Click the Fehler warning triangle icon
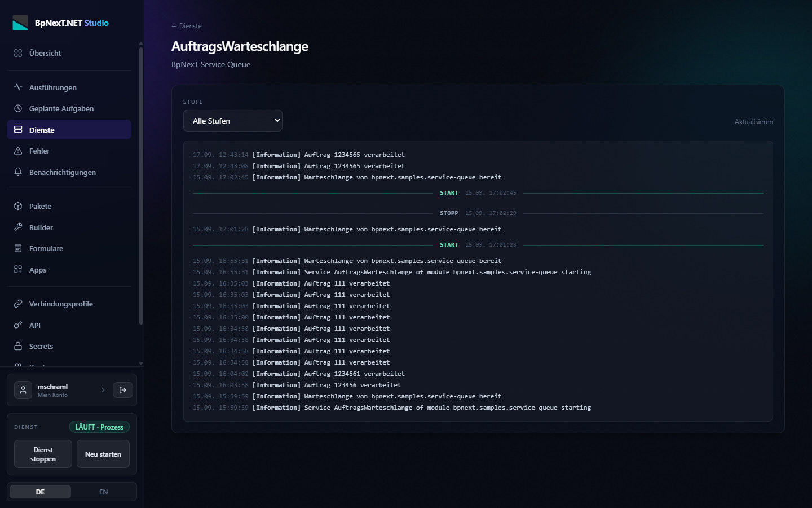The image size is (812, 508). [x=18, y=151]
